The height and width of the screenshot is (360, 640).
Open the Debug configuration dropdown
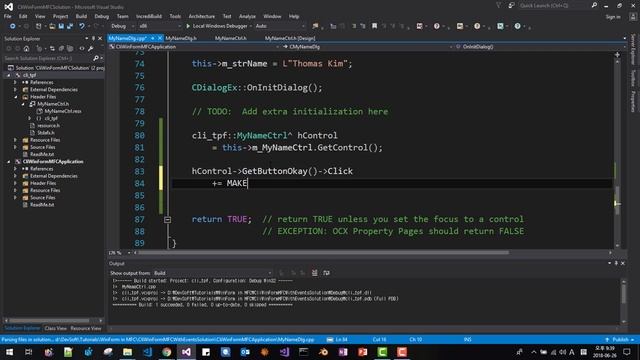(x=122, y=26)
